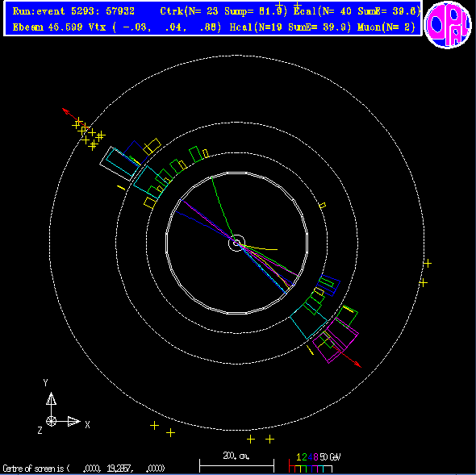Click the Run:event 5293: 57932 text
Image resolution: width=476 pixels, height=475 pixels.
(x=73, y=11)
